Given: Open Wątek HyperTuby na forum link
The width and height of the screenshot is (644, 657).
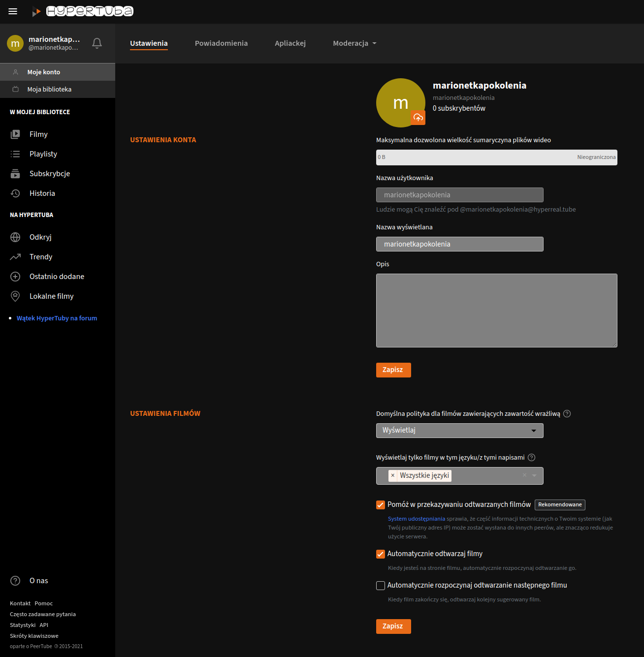Looking at the screenshot, I should click(57, 318).
